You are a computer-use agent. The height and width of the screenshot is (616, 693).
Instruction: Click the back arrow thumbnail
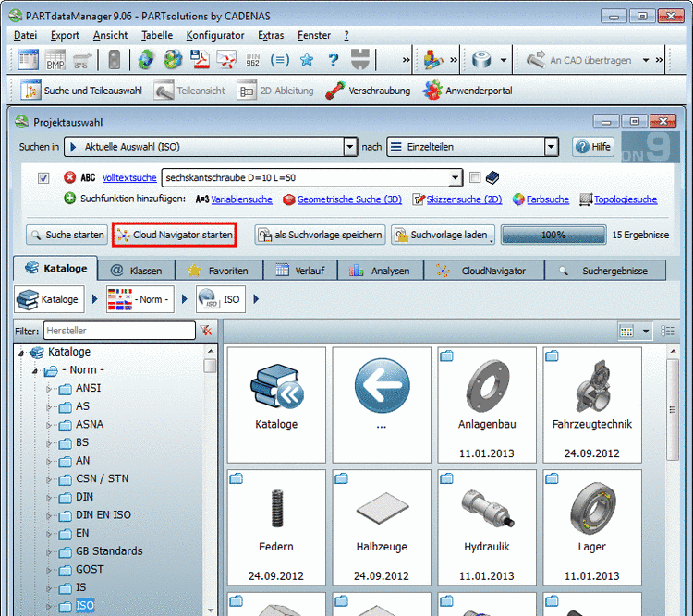(x=382, y=405)
